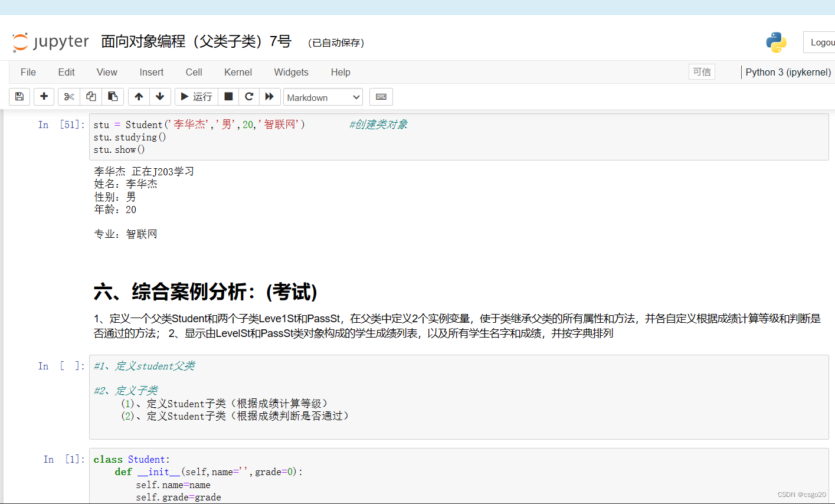This screenshot has height=504, width=835.
Task: Click line (2)、定义Student子类（根据成绩判断是否通过）
Action: tap(235, 416)
